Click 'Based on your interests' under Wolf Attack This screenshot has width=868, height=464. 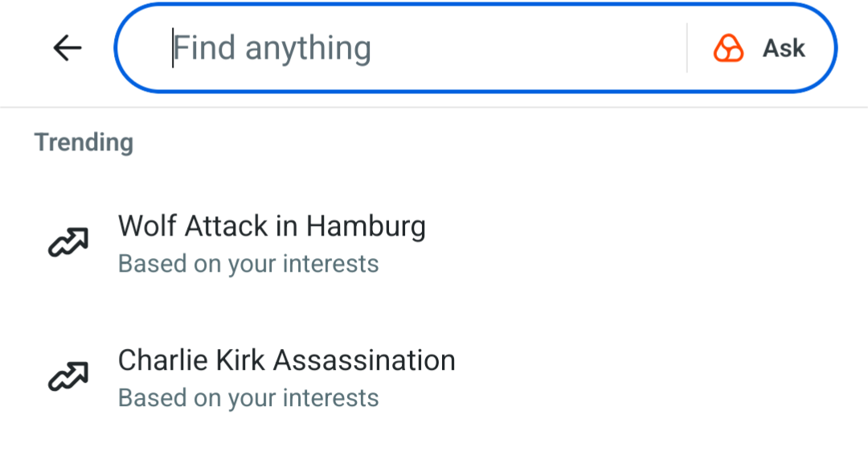[x=248, y=264]
